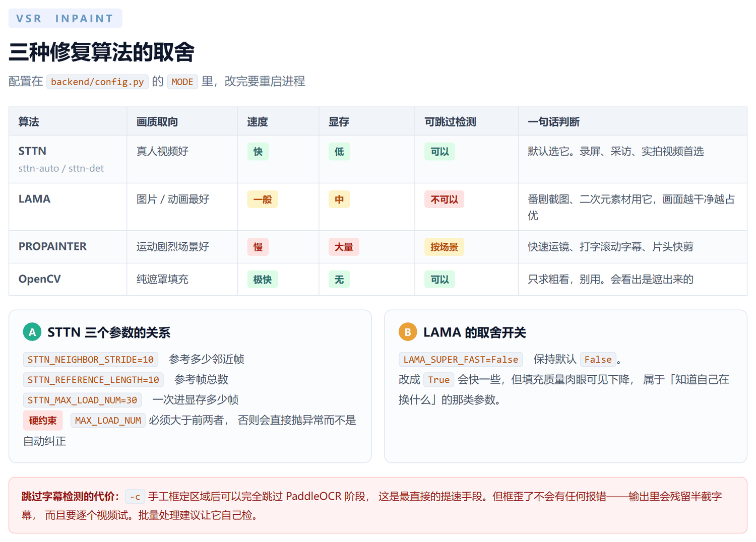This screenshot has width=756, height=542.
Task: Select the 速度 column header
Action: click(278, 121)
